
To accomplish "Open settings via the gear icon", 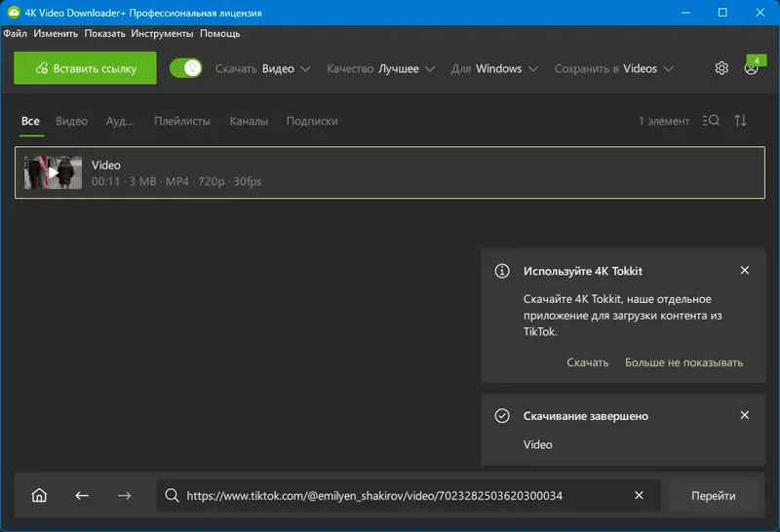I will click(721, 68).
